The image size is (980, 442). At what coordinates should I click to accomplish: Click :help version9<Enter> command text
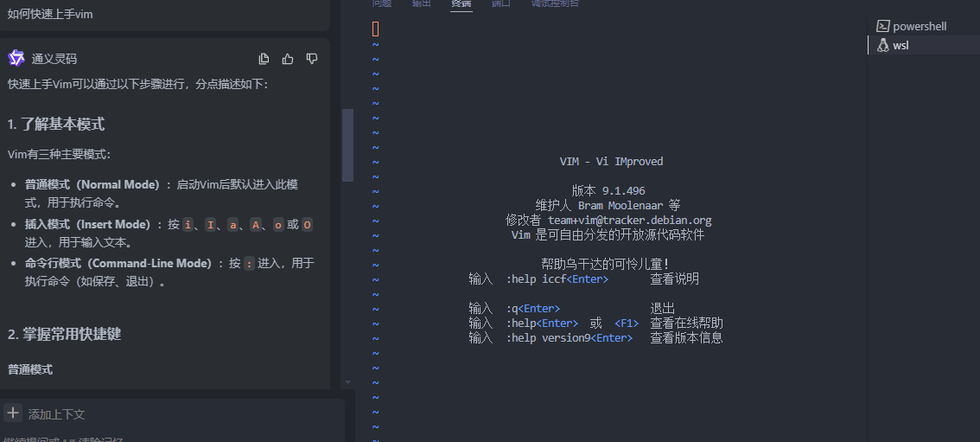click(570, 337)
